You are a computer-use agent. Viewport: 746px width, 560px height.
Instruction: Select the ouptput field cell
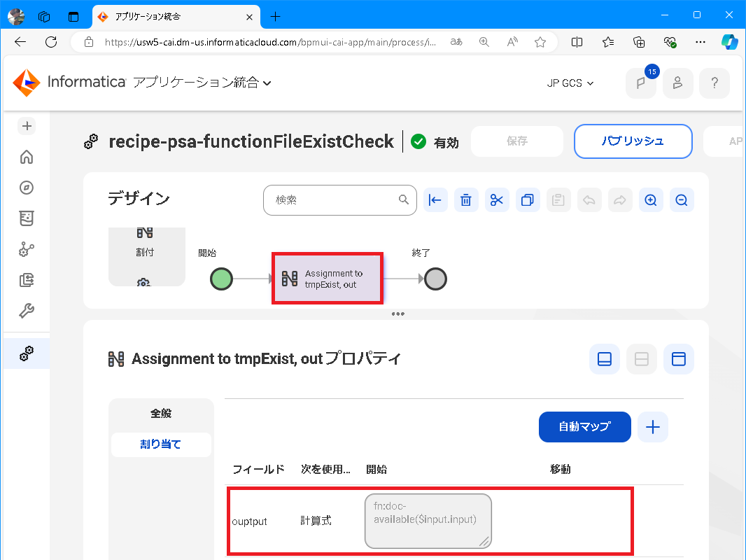click(x=249, y=521)
